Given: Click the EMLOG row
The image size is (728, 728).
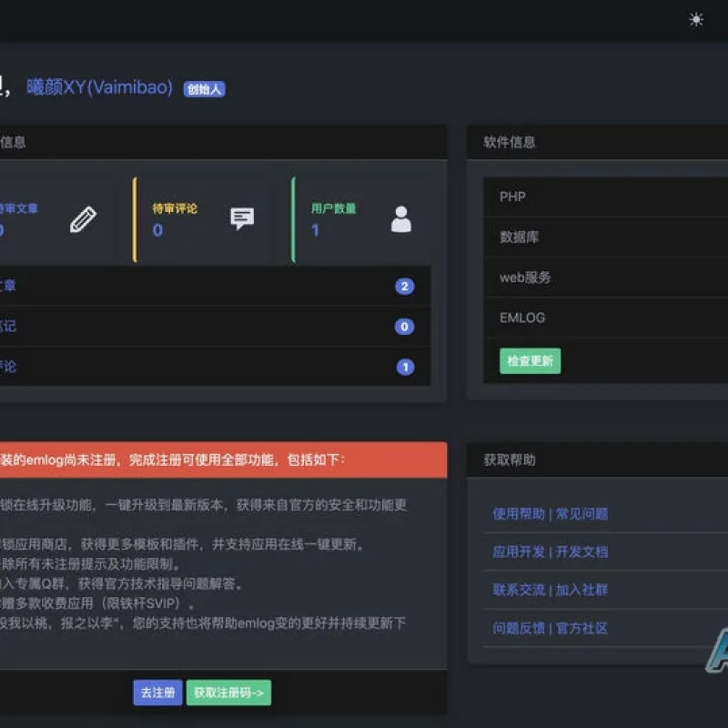Looking at the screenshot, I should coord(606,318).
